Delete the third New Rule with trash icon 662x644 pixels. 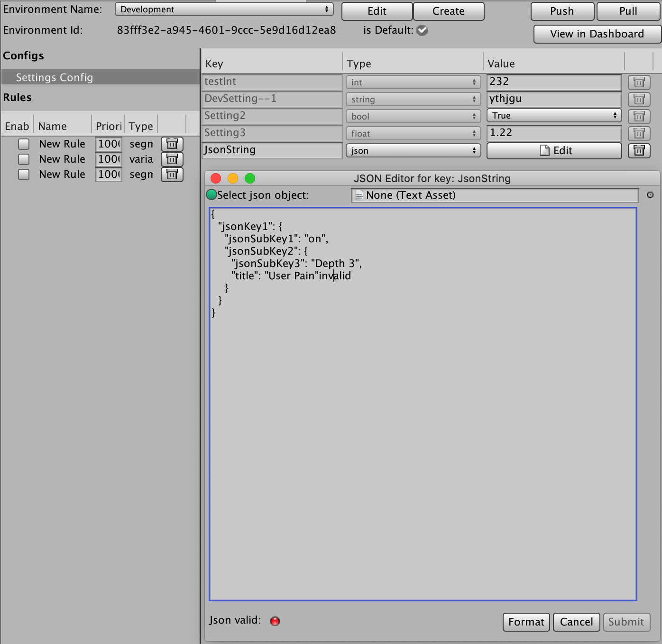click(x=172, y=175)
